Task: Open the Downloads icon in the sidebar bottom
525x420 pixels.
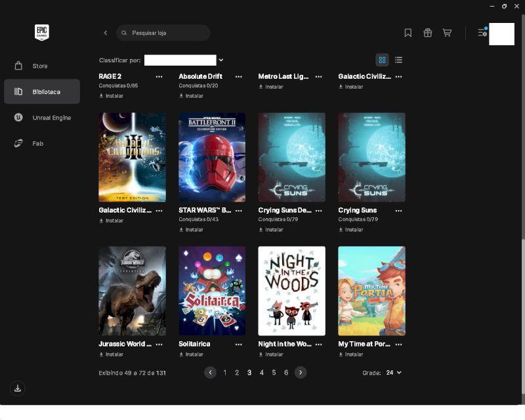Action: (x=18, y=388)
